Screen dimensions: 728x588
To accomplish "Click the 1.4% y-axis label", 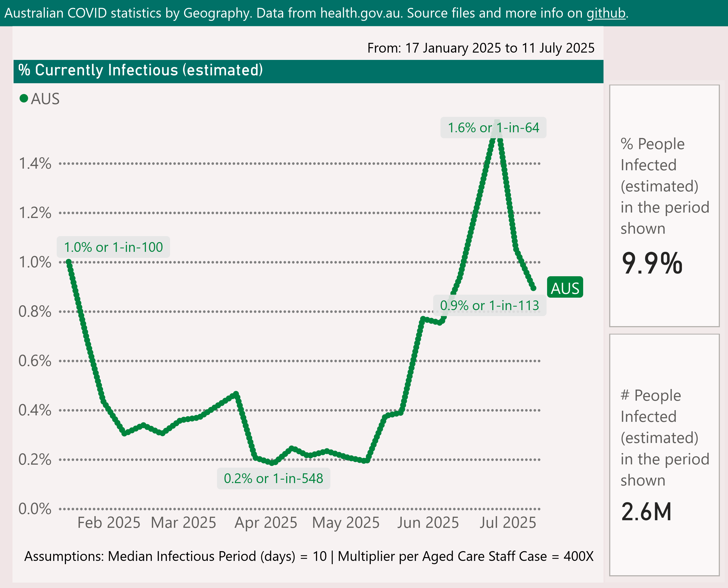I will [35, 163].
